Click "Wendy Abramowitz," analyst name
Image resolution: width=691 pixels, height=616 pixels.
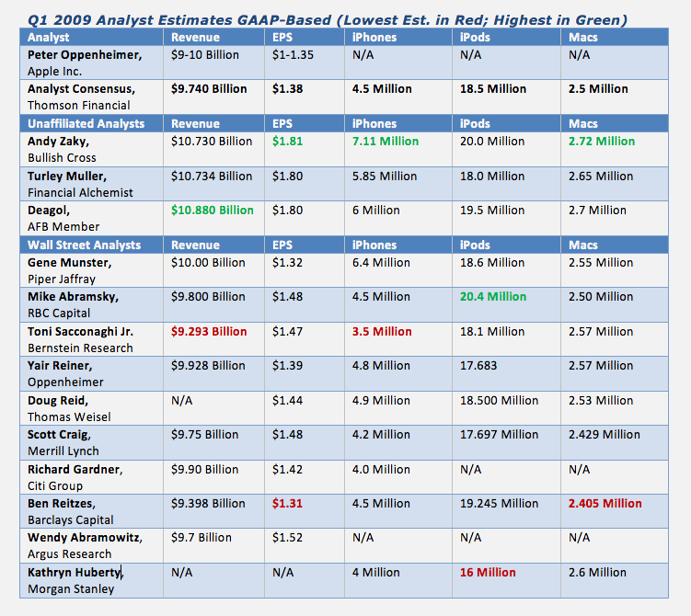pos(85,538)
